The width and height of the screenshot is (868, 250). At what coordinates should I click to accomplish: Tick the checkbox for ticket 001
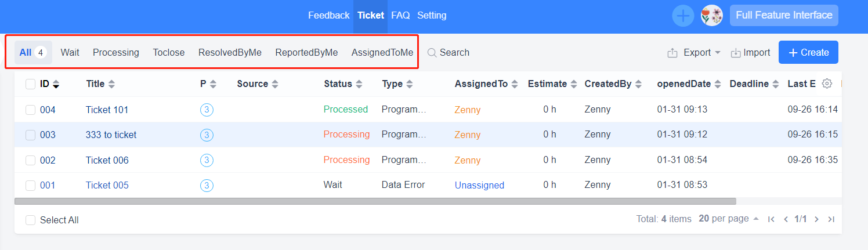click(31, 186)
